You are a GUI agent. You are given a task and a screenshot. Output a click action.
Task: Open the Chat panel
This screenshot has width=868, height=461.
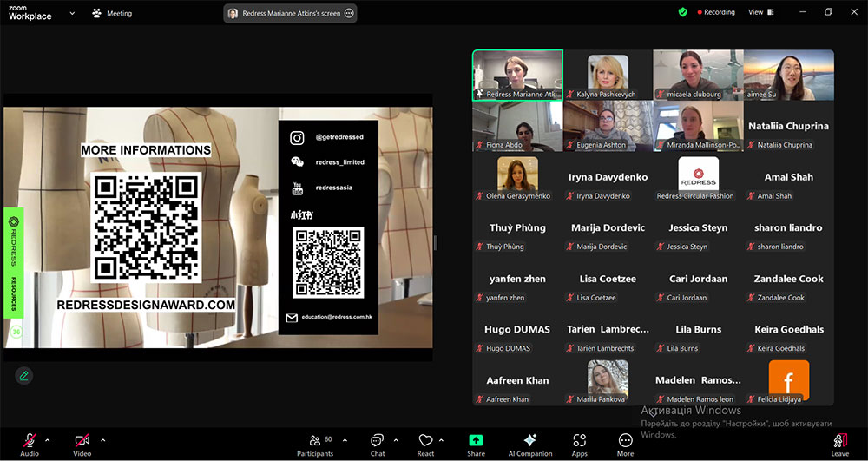[x=378, y=445]
